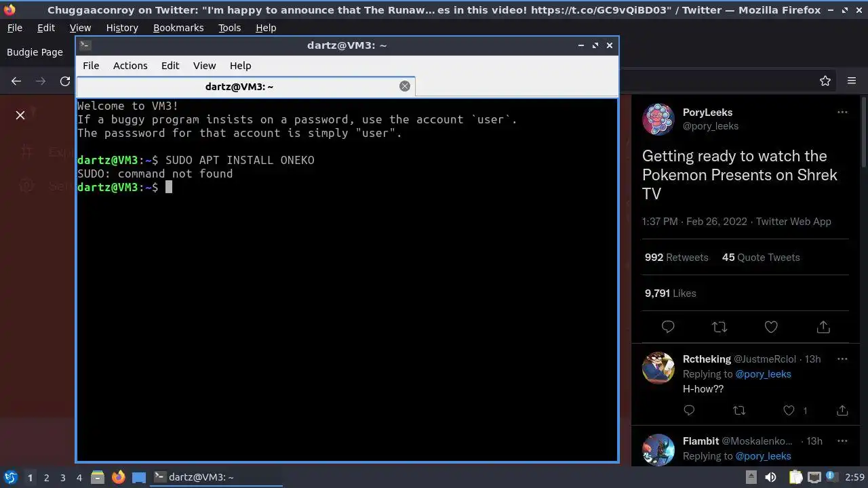Click PoryLeeks profile avatar
Screen dimensions: 868x488
pyautogui.click(x=658, y=119)
